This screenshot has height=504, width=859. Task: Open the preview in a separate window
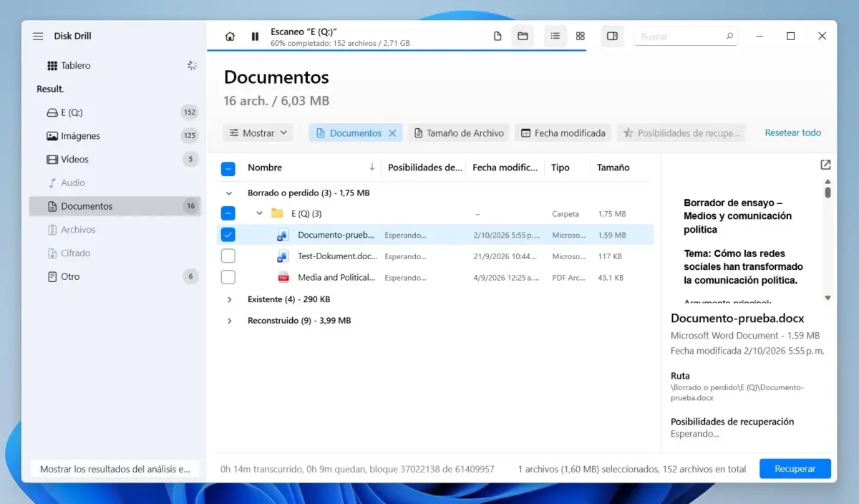point(825,165)
